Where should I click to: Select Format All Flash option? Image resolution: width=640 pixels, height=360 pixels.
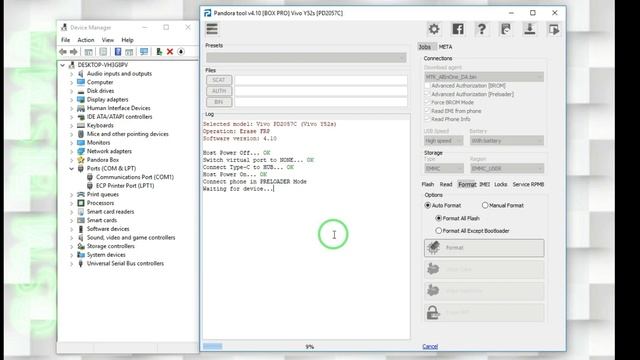(x=438, y=218)
